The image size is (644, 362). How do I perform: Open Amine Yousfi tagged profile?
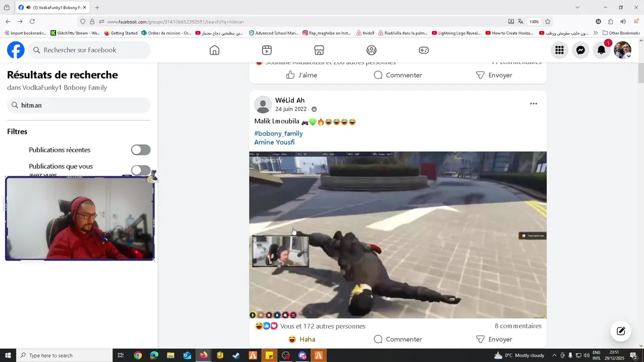coord(274,142)
